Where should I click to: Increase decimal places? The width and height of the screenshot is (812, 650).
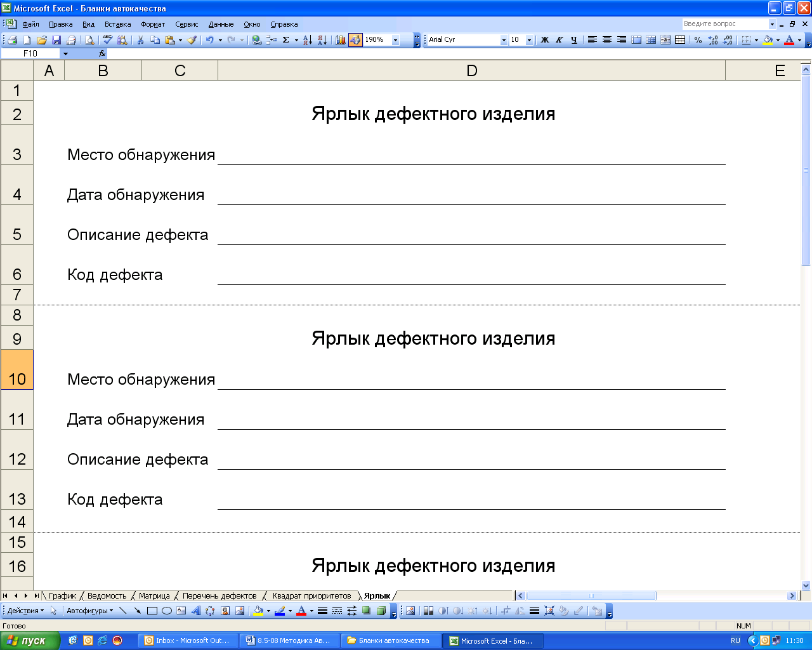(713, 40)
